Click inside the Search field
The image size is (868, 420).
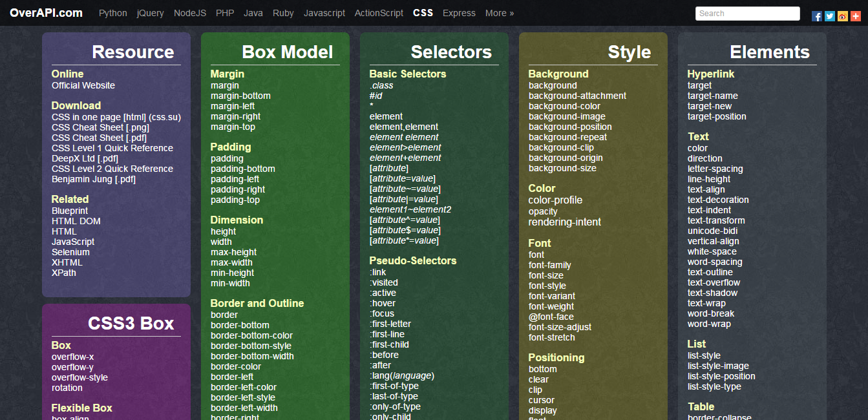tap(747, 13)
